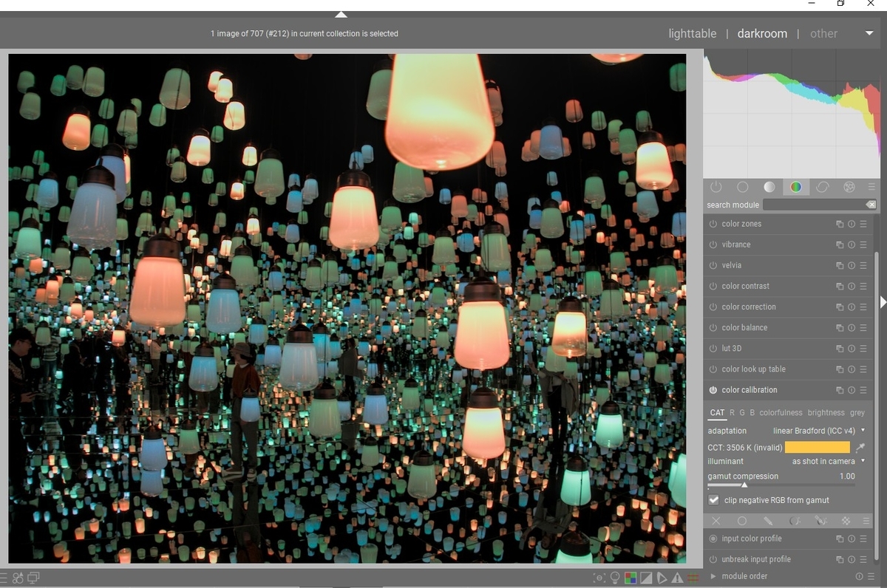The image size is (887, 588).
Task: Select uniform blending circle icon
Action: coord(741,521)
